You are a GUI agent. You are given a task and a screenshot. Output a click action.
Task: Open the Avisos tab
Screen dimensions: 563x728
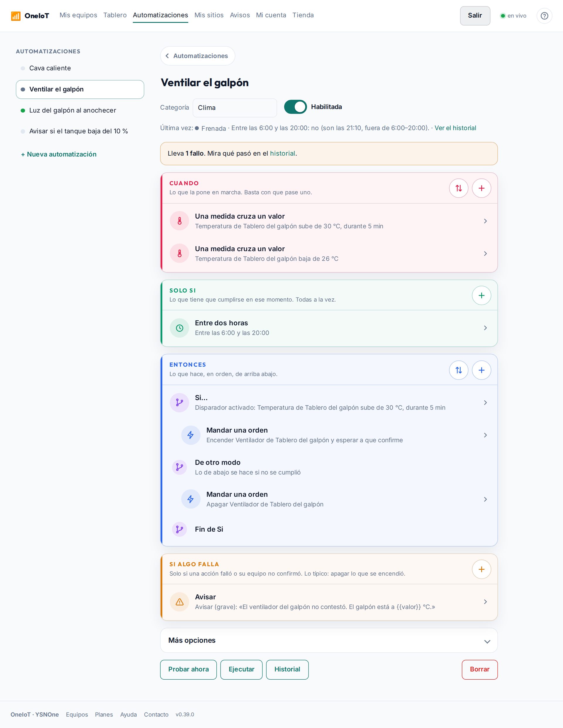pyautogui.click(x=240, y=15)
